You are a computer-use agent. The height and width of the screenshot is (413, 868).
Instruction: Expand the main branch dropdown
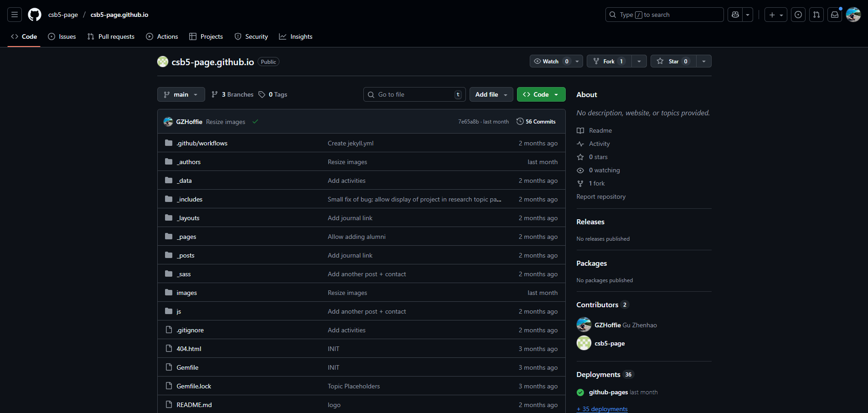181,94
